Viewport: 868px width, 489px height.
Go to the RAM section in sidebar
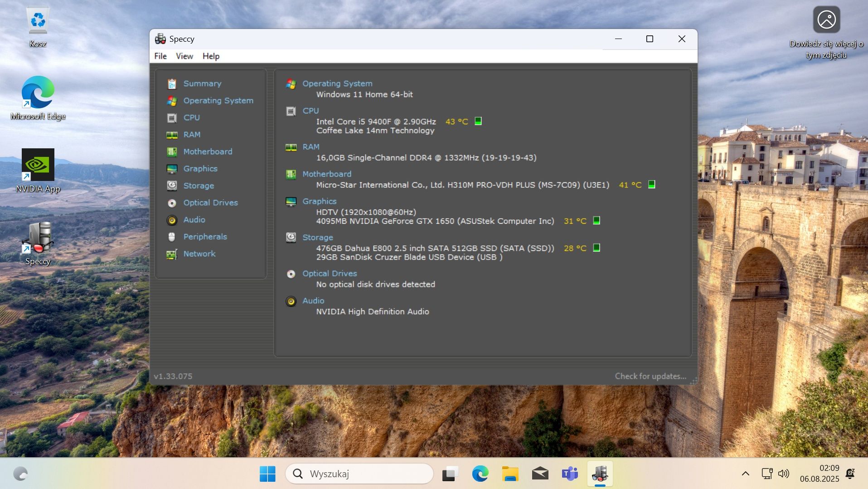[192, 135]
